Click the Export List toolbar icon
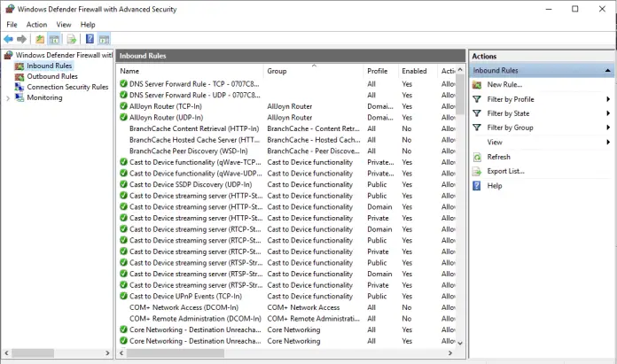Image resolution: width=617 pixels, height=364 pixels. coord(71,39)
